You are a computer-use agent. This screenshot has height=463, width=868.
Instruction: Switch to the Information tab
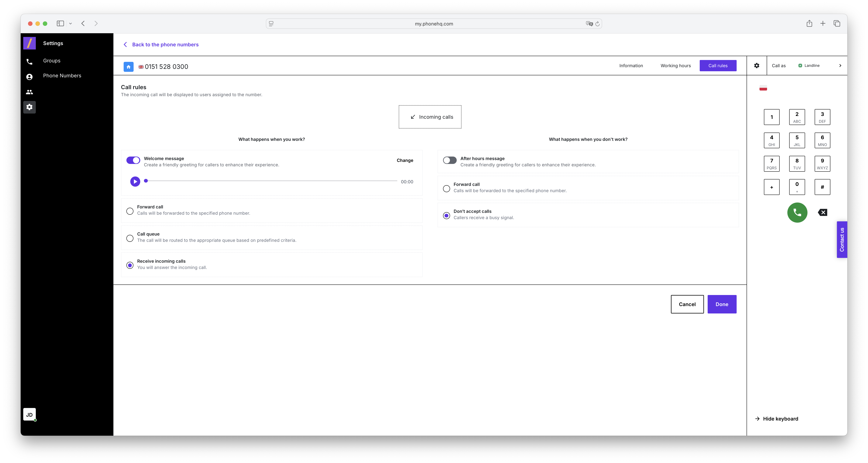coord(631,66)
